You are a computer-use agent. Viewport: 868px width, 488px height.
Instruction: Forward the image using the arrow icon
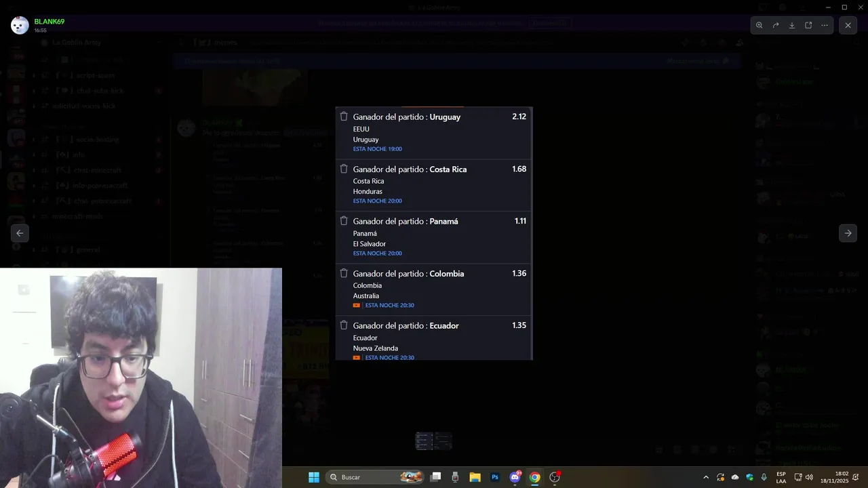[776, 25]
